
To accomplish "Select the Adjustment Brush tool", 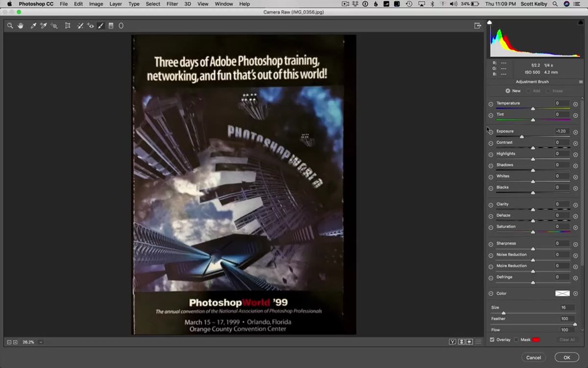I will [101, 26].
